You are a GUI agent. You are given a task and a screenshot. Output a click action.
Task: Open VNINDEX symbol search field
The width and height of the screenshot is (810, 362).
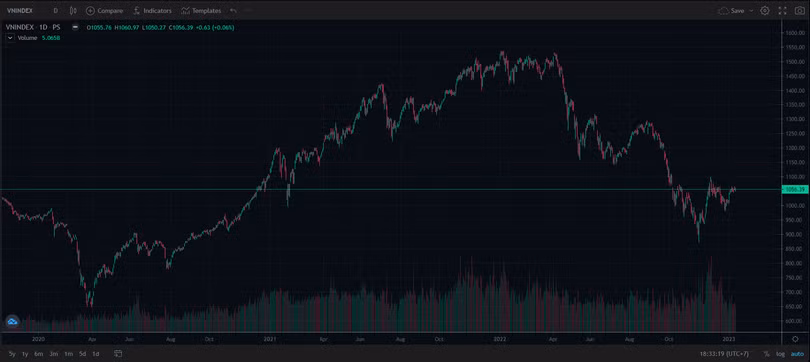(20, 10)
